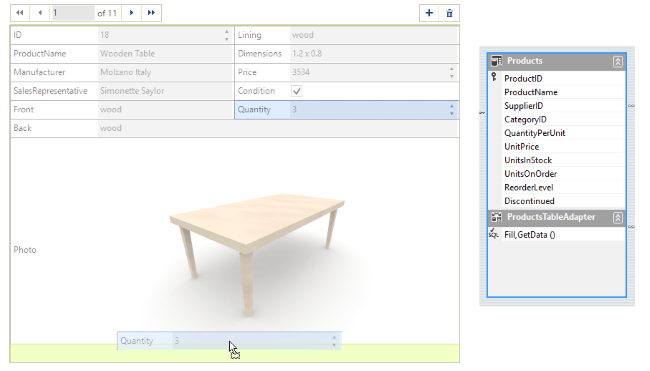The width and height of the screenshot is (650, 371).
Task: Click the SalesRepresentative field Simonette Saylor
Action: pos(165,91)
